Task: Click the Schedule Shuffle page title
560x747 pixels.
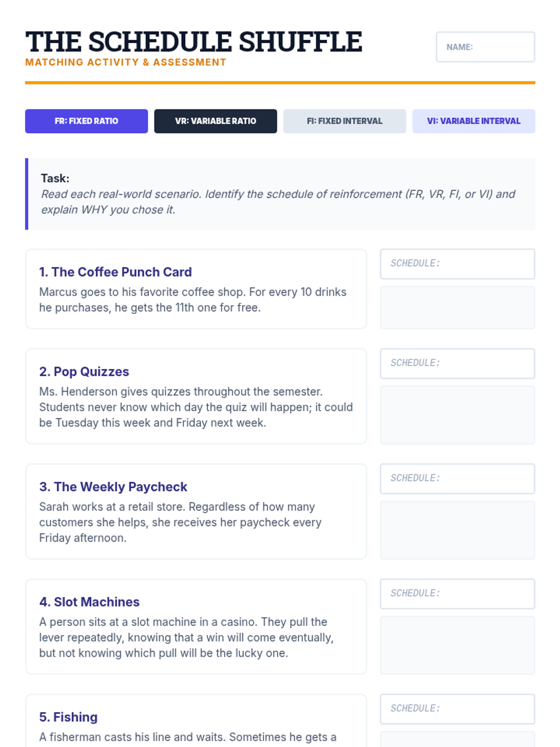Action: tap(194, 42)
